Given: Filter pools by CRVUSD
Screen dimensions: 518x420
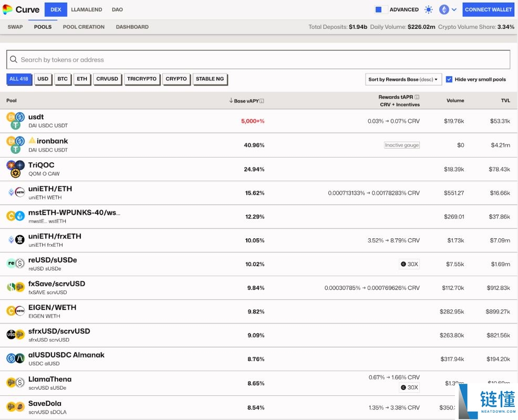Looking at the screenshot, I should (x=107, y=79).
